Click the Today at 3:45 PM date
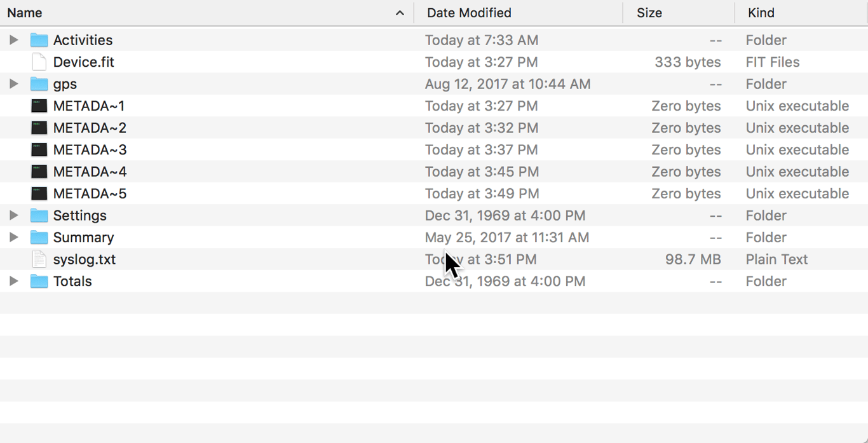This screenshot has height=443, width=868. 482,172
